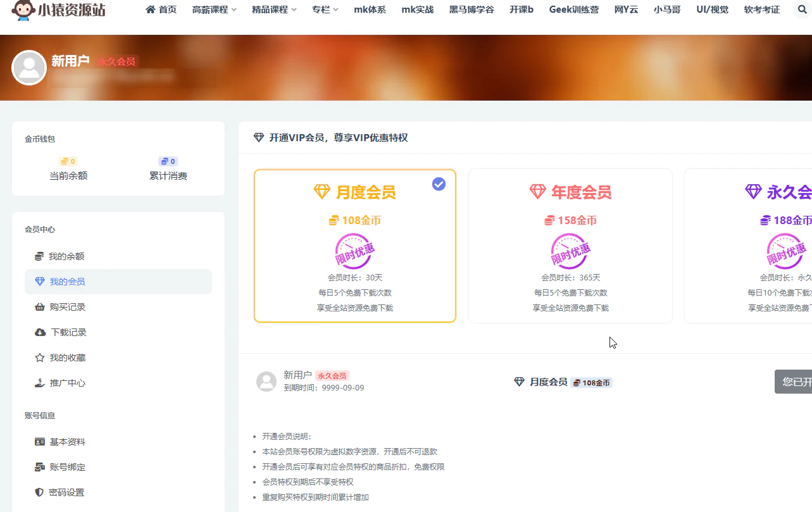This screenshot has width=812, height=512.
Task: Click the 永久会员 badge in the banner
Action: coord(116,61)
